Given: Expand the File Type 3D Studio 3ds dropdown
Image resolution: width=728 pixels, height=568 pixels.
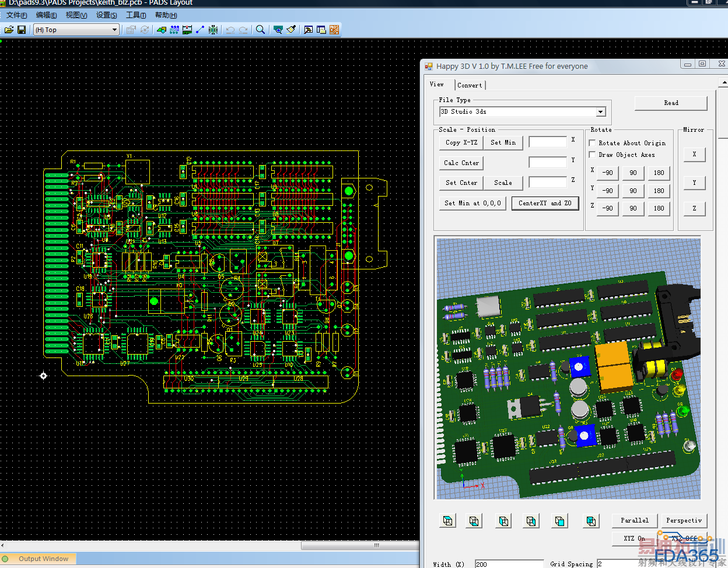Looking at the screenshot, I should [600, 112].
